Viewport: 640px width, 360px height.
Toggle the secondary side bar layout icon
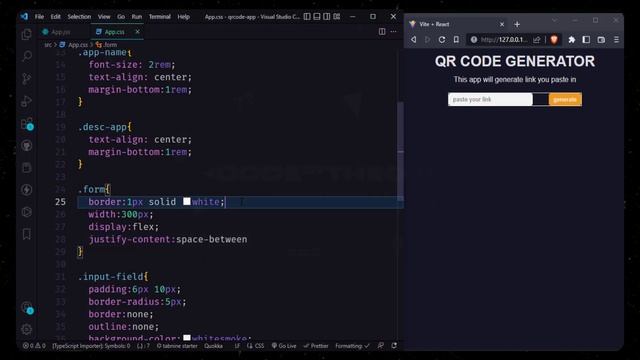tap(327, 16)
